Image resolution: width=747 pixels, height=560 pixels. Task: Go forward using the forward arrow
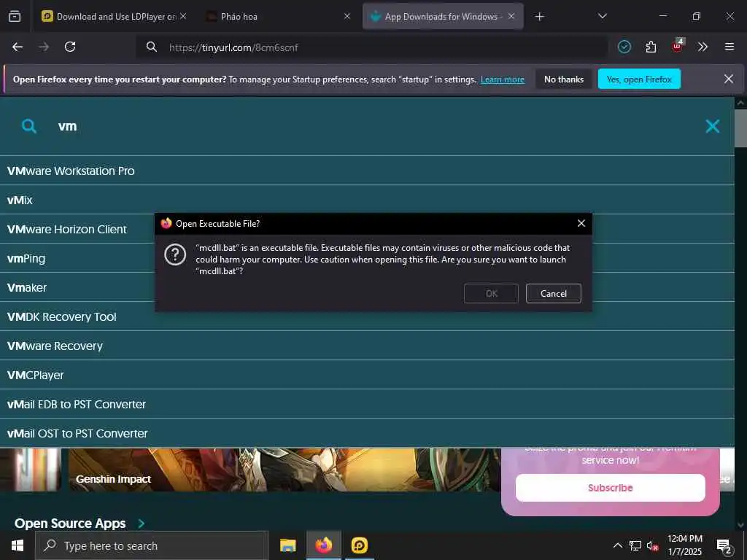coord(44,47)
